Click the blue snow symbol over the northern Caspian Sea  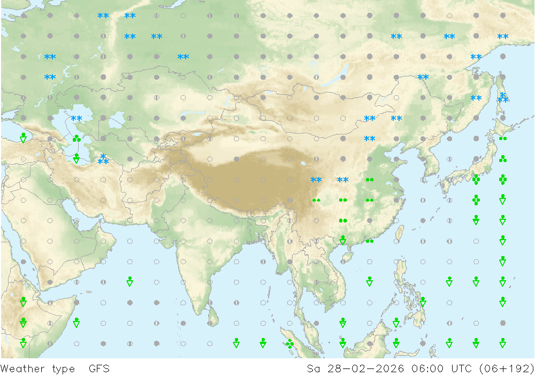(77, 118)
